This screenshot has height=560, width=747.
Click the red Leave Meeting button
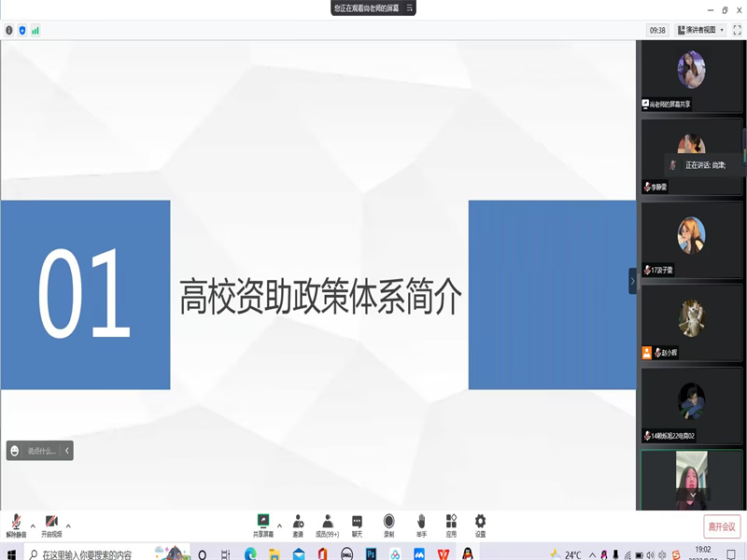722,526
